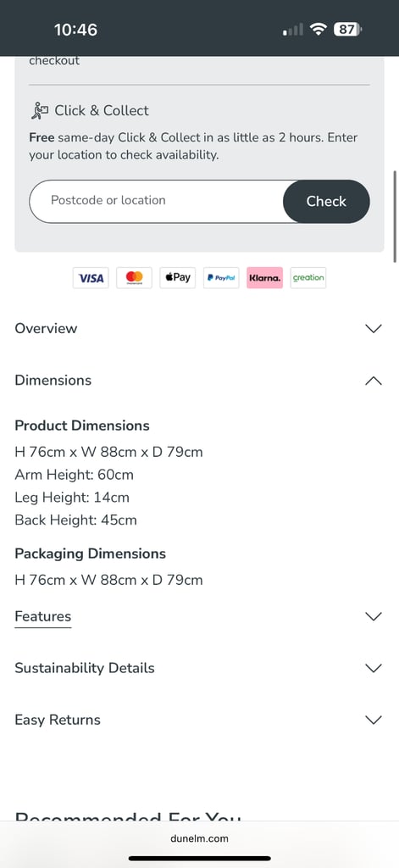Expand the Features section chevron
399x868 pixels.
coord(374,616)
